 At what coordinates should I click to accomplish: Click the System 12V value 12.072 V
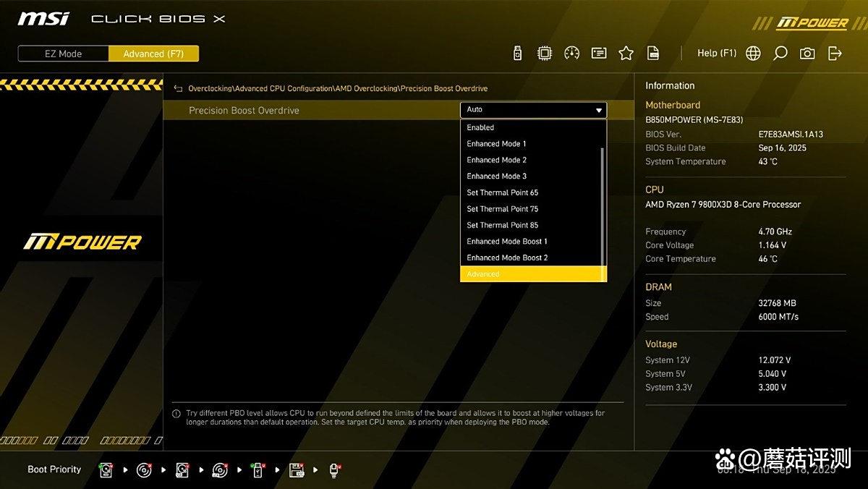point(774,360)
